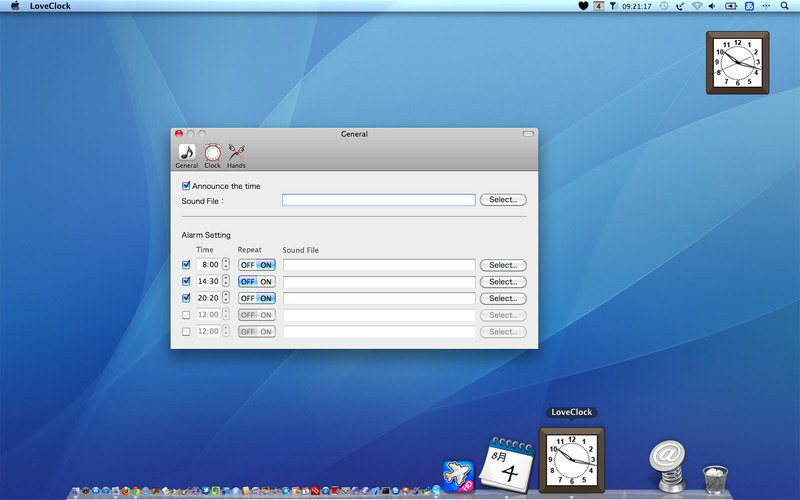Screen dimensions: 800x500
Task: Focus the 14:30 alarm time field
Action: point(209,281)
